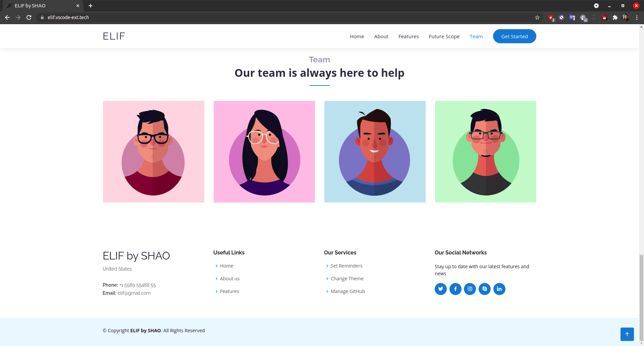The height and width of the screenshot is (346, 644).
Task: Select the team member on blue background
Action: click(x=375, y=152)
